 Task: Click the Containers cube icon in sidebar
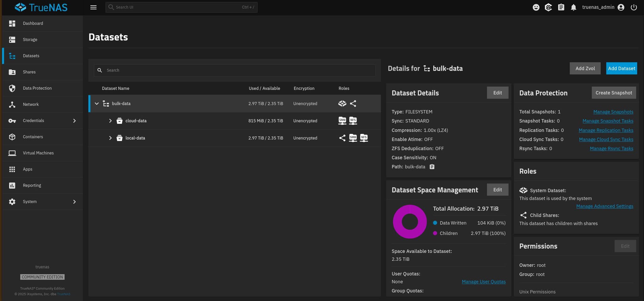pyautogui.click(x=12, y=137)
